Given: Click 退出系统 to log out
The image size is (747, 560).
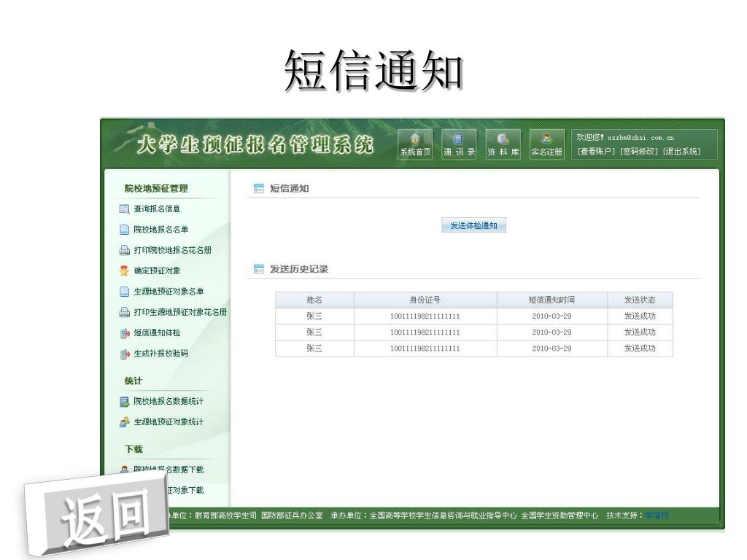Looking at the screenshot, I should point(681,152).
